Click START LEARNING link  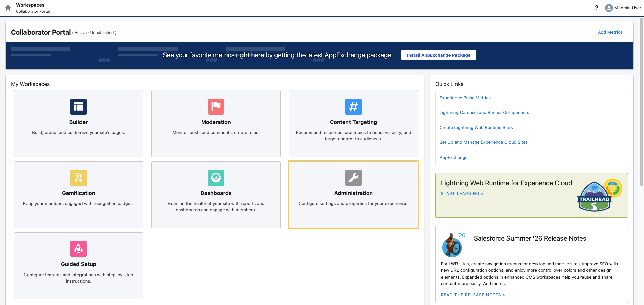(x=462, y=194)
